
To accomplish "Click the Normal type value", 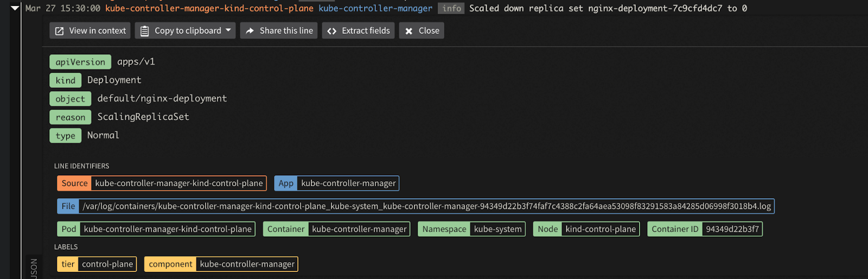I will (x=103, y=135).
